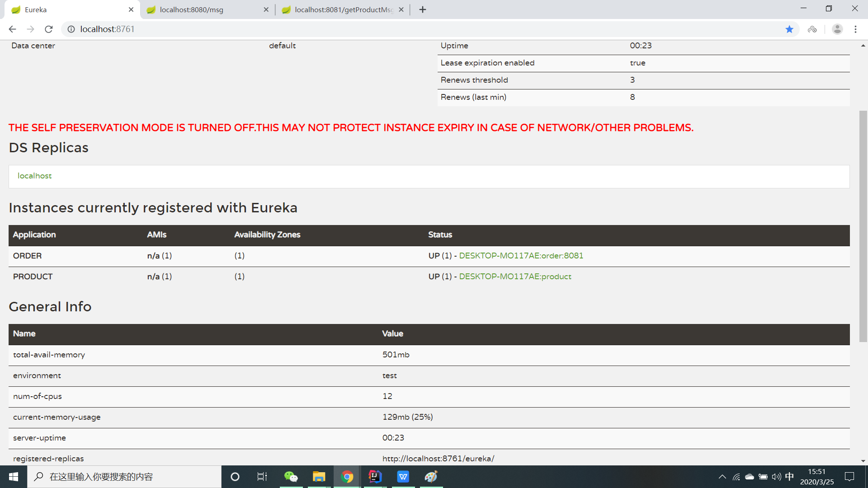868x488 pixels.
Task: Open the browser extension icon beside the star
Action: coord(812,29)
